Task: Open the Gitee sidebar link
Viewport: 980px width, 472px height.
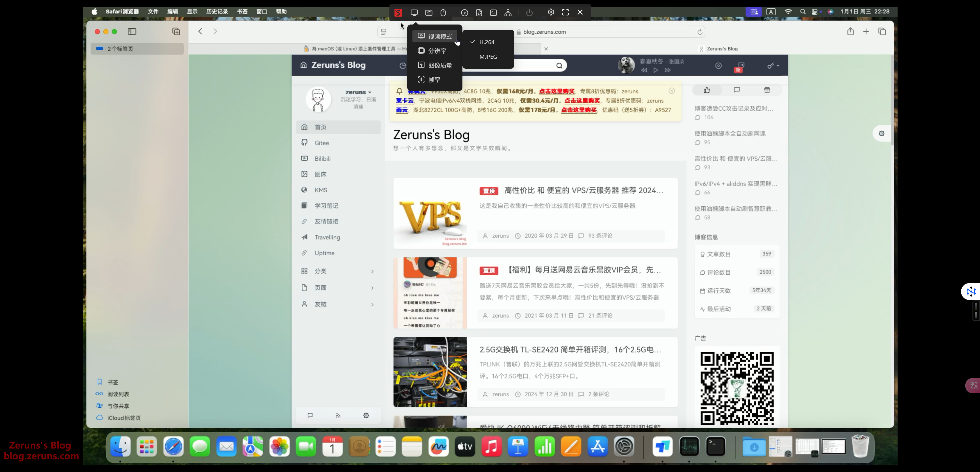Action: [x=322, y=143]
